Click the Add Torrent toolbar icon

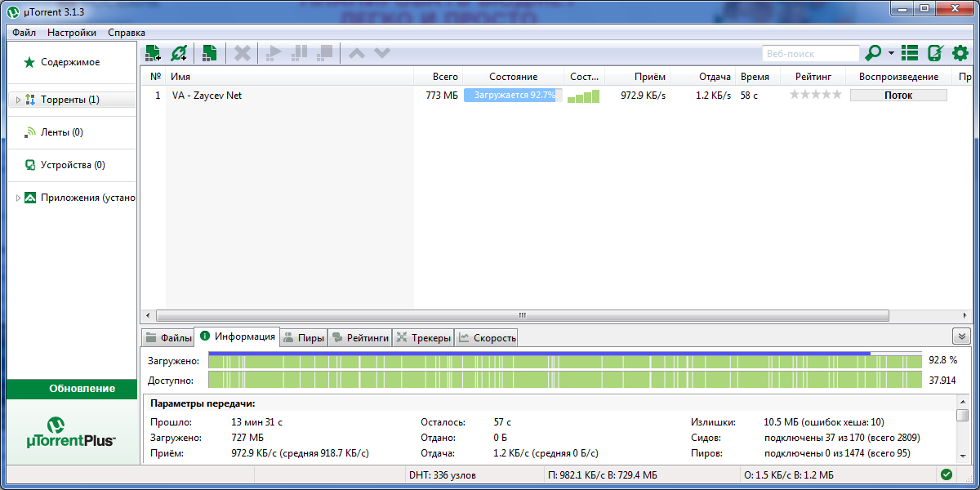coord(153,53)
